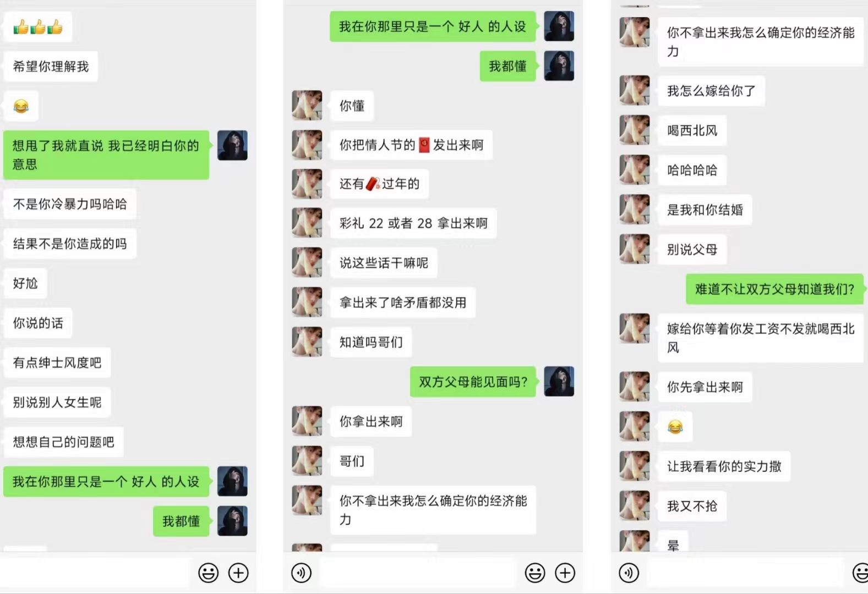Open emoji picker in the middle chat panel
Screen dimensions: 868x594
[535, 573]
